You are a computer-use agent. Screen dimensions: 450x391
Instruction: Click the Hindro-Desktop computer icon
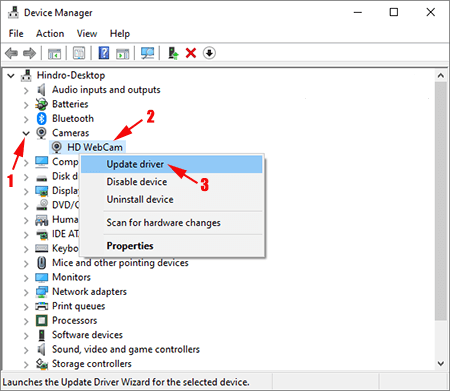coord(26,75)
